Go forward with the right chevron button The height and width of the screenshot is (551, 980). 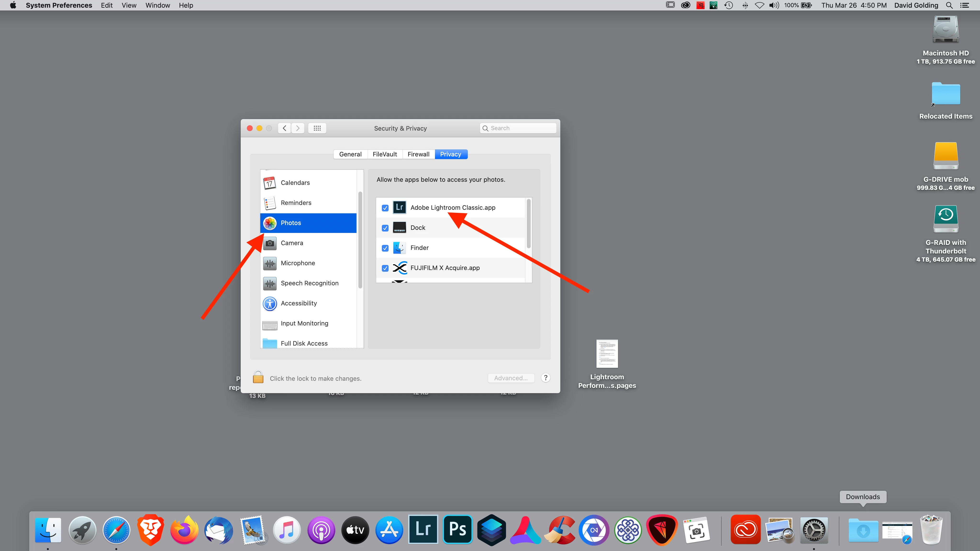(298, 128)
